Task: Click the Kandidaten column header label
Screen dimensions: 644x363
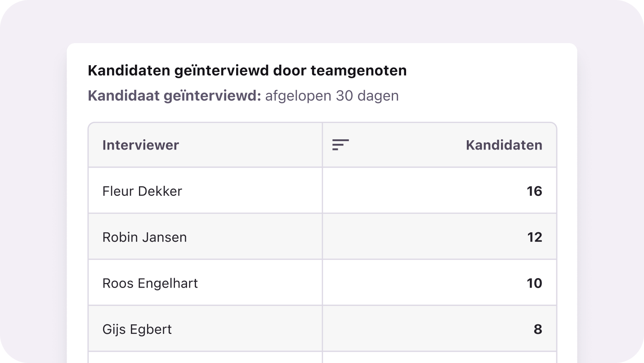Action: pos(504,145)
